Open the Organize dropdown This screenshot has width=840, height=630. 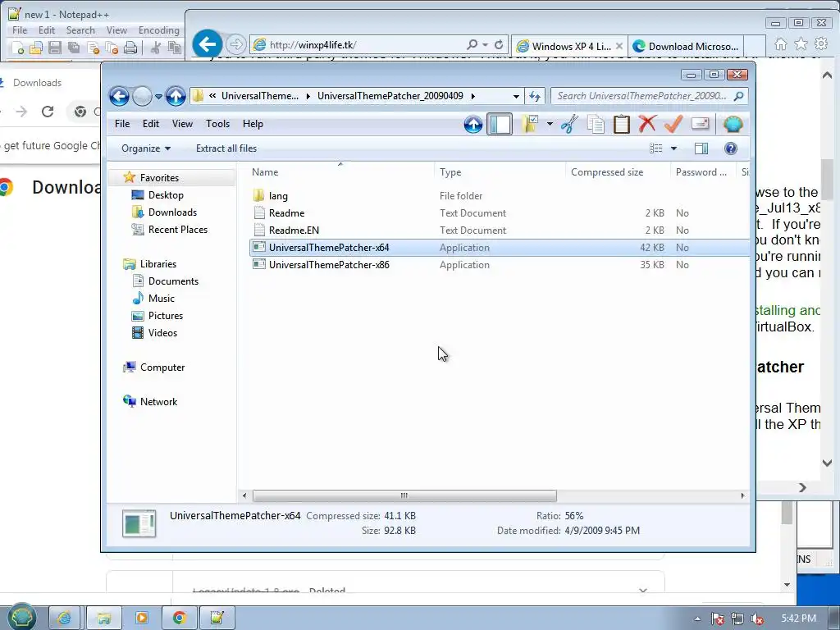click(146, 148)
